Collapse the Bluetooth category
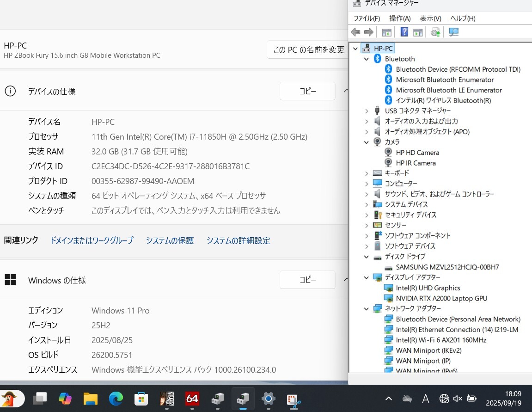Screen dimensions: 532x412 367,59
